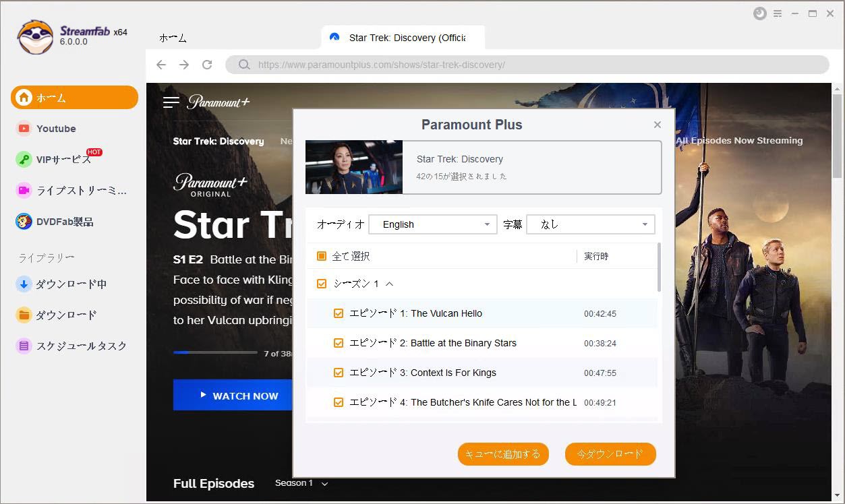The image size is (845, 504).
Task: Open the Season 1 dropdown under Full Episodes
Action: (x=301, y=483)
